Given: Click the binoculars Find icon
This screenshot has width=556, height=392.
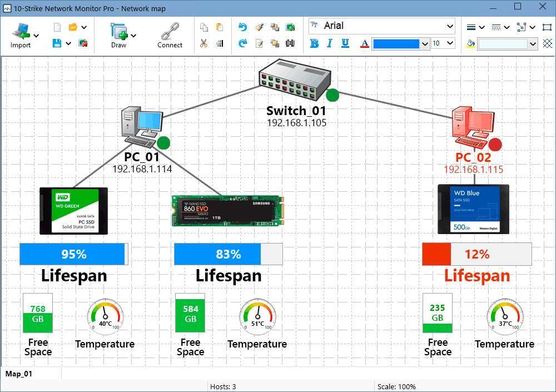Looking at the screenshot, I should (290, 43).
